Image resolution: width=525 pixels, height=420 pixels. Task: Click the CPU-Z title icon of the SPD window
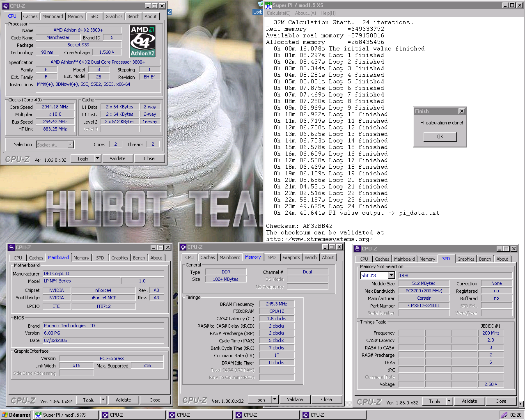click(x=358, y=249)
